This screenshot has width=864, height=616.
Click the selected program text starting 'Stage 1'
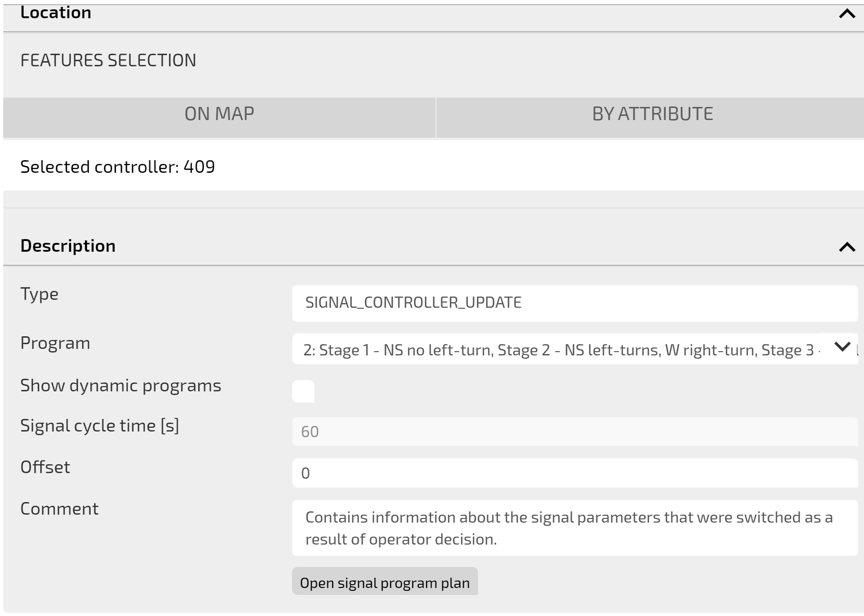[561, 350]
